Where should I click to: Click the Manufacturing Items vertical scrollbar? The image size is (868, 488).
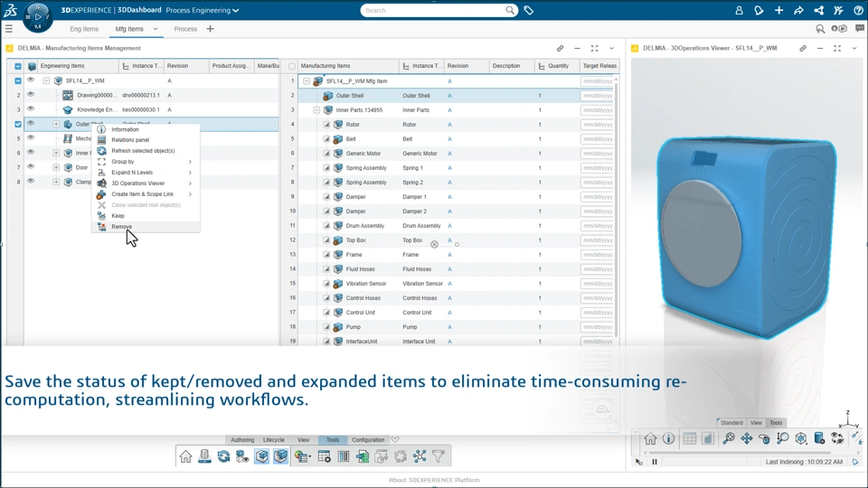pyautogui.click(x=616, y=208)
